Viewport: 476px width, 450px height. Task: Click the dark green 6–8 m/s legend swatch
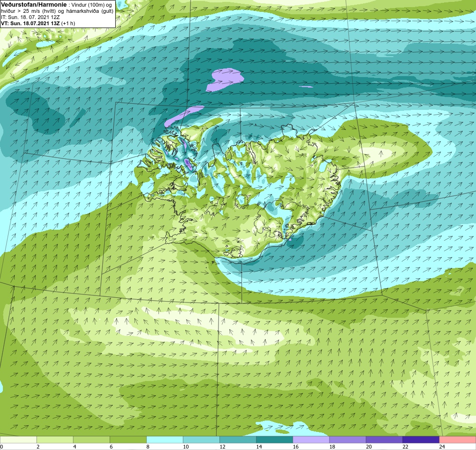tap(128, 440)
